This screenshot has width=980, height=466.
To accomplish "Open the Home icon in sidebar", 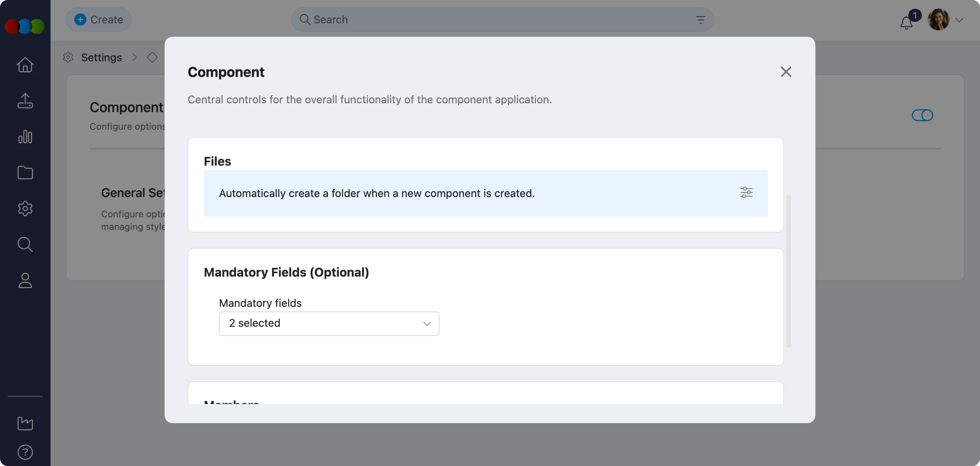I will click(x=25, y=65).
